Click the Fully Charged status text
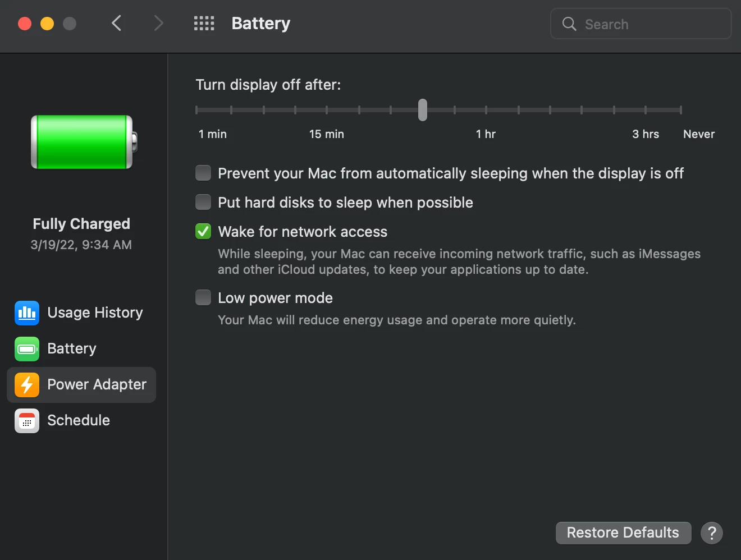This screenshot has height=560, width=741. click(x=81, y=224)
